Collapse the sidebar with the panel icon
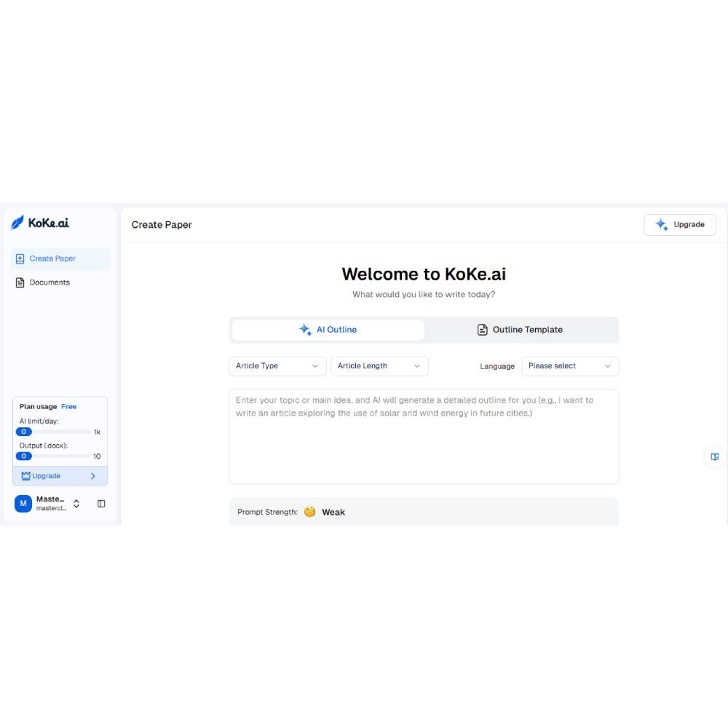The width and height of the screenshot is (728, 728). [x=101, y=504]
